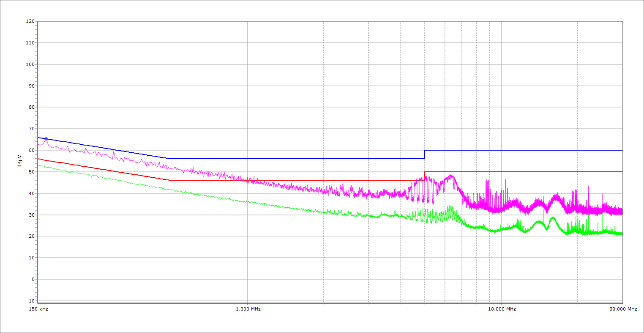Click the blue limit line's vertical step
The height and width of the screenshot is (333, 644).
[x=425, y=154]
